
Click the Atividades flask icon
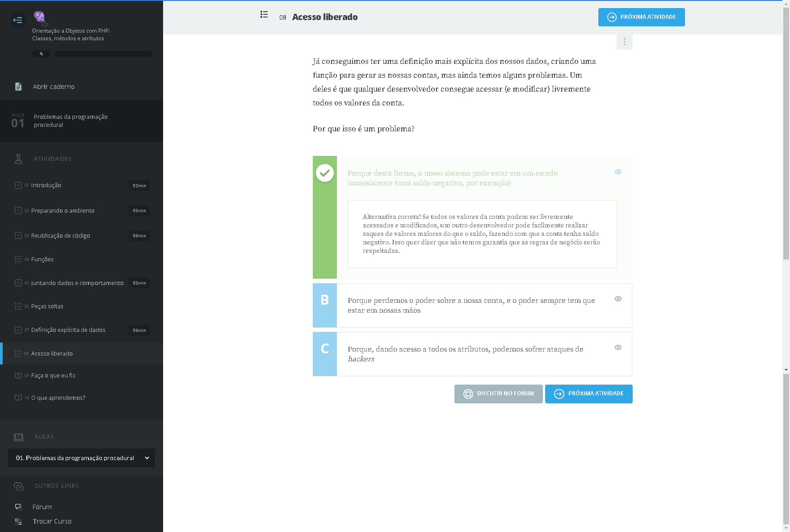coord(18,159)
